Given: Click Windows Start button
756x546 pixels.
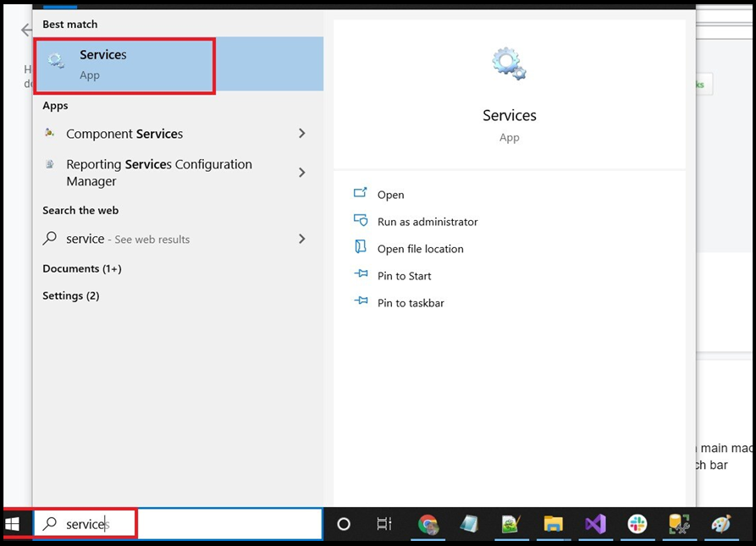Looking at the screenshot, I should click(x=13, y=525).
